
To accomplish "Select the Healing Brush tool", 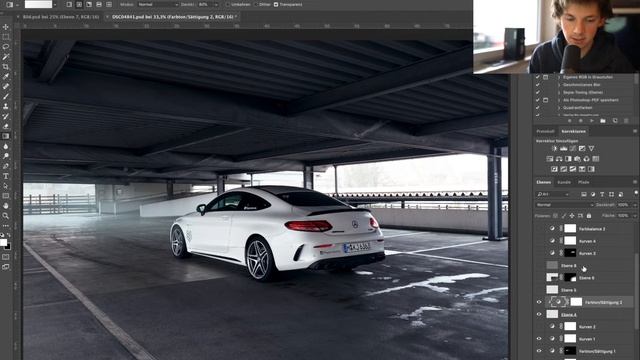I will [x=6, y=87].
